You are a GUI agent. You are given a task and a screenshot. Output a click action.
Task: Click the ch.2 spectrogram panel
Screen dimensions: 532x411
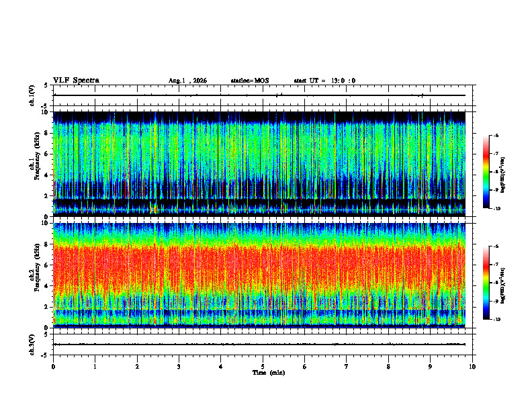click(x=259, y=275)
